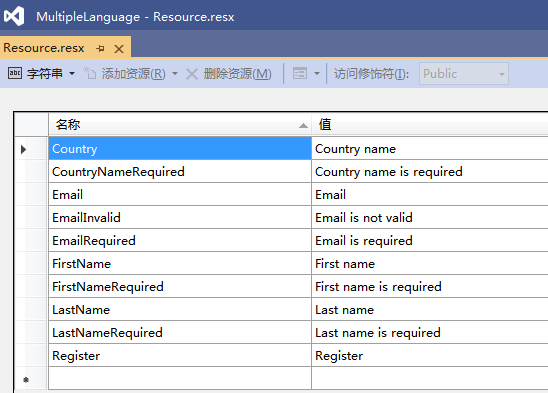Click the empty new-row name cell
548x393 pixels.
click(x=180, y=378)
